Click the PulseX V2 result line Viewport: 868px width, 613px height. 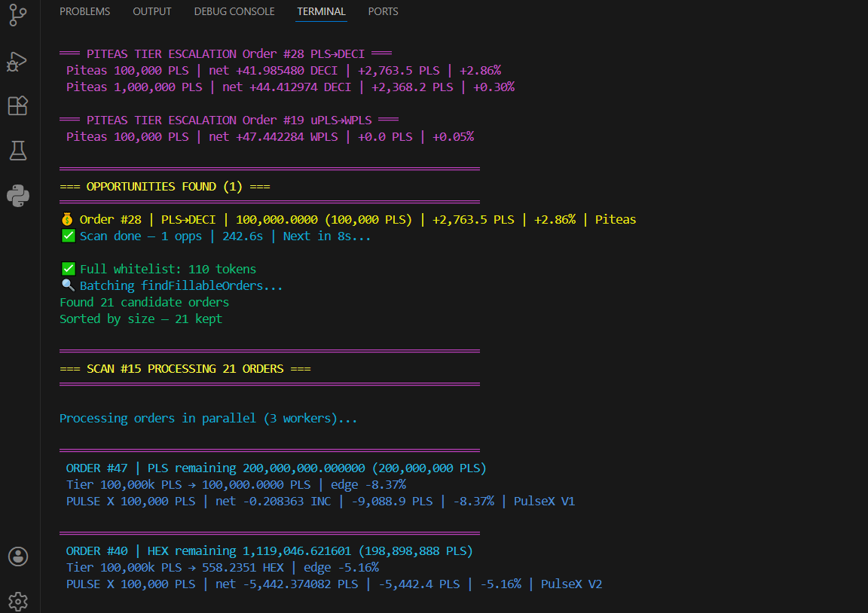[335, 584]
